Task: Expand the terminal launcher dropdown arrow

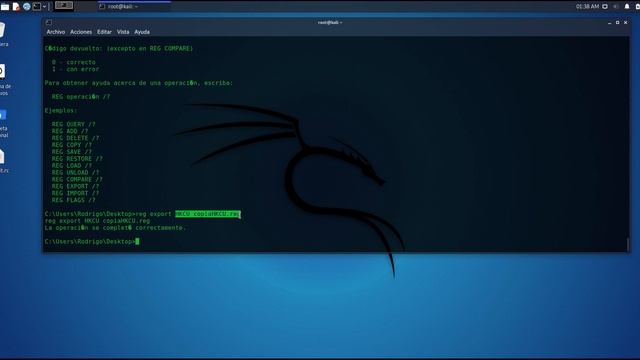Action: point(44,7)
